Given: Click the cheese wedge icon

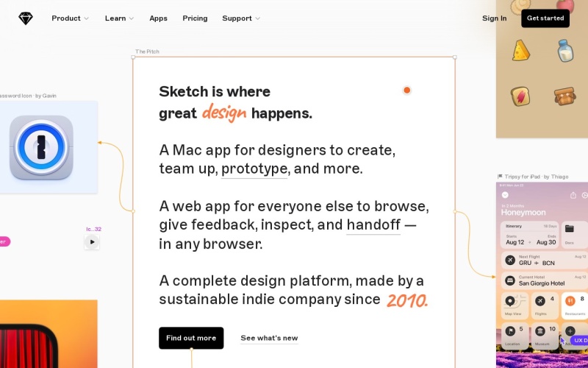Looking at the screenshot, I should click(x=521, y=51).
